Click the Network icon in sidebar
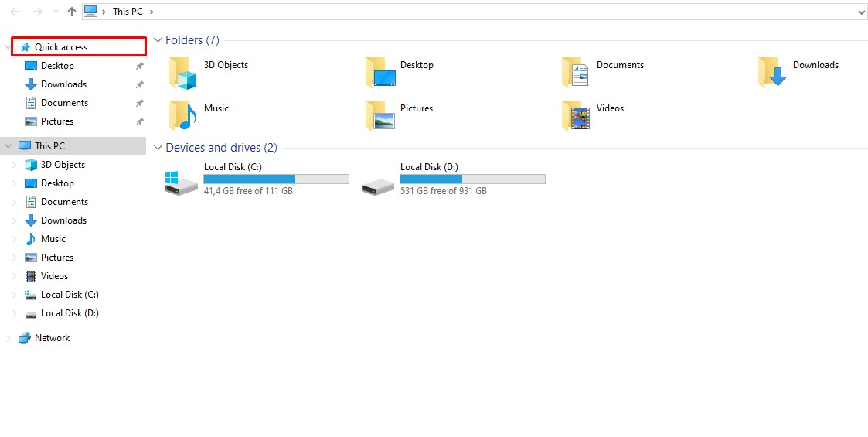The width and height of the screenshot is (868, 437). [x=25, y=338]
